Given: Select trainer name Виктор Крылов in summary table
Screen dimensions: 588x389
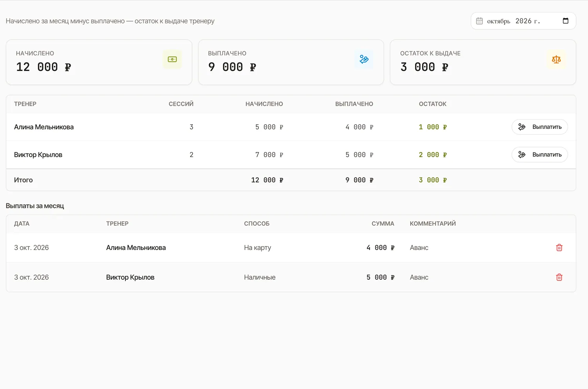Looking at the screenshot, I should click(x=38, y=155).
